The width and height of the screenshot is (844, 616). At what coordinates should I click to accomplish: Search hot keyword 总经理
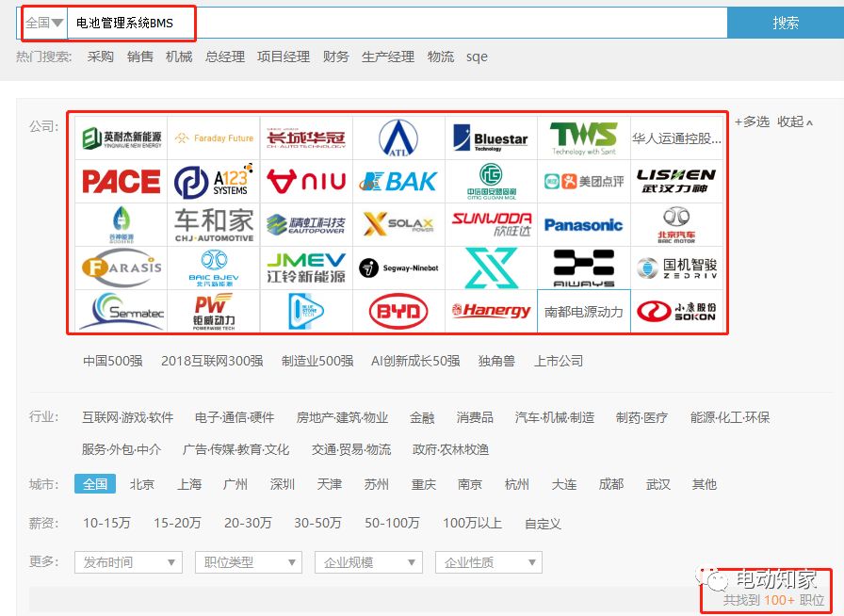coord(225,57)
